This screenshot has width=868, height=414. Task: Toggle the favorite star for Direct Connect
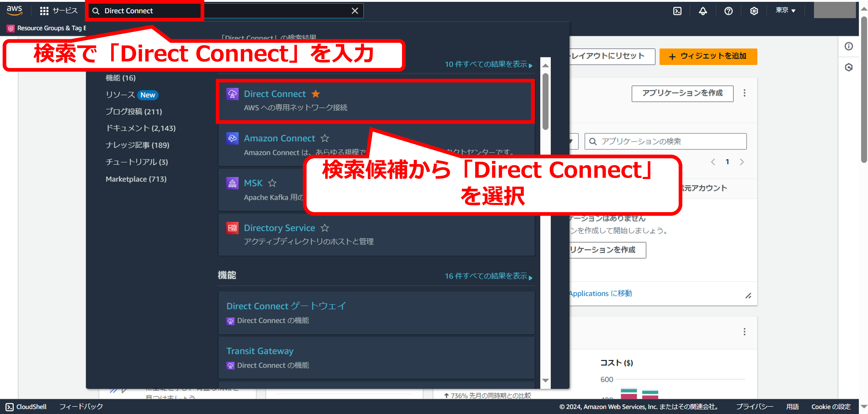pyautogui.click(x=315, y=94)
